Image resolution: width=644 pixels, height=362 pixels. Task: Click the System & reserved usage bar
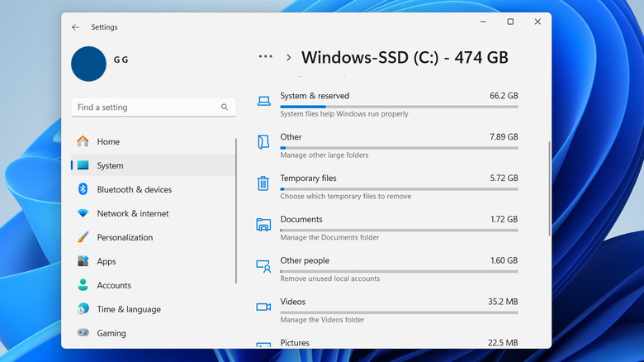[399, 107]
